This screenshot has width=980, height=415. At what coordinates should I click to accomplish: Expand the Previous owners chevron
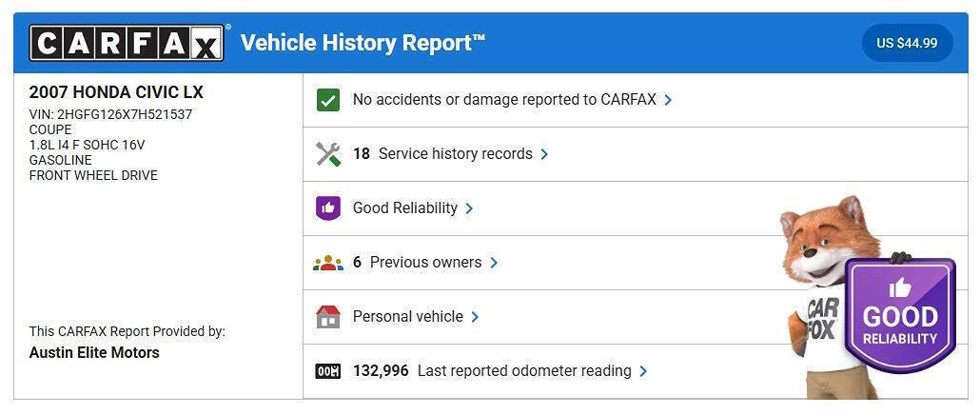(494, 263)
